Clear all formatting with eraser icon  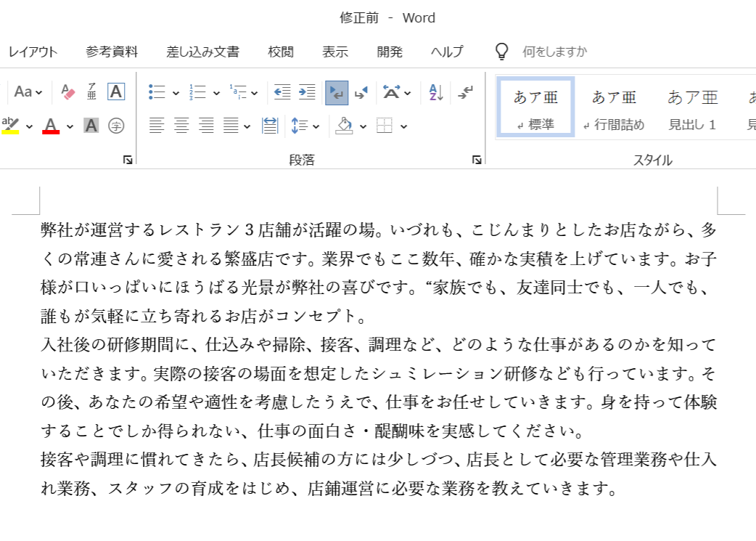tap(69, 92)
